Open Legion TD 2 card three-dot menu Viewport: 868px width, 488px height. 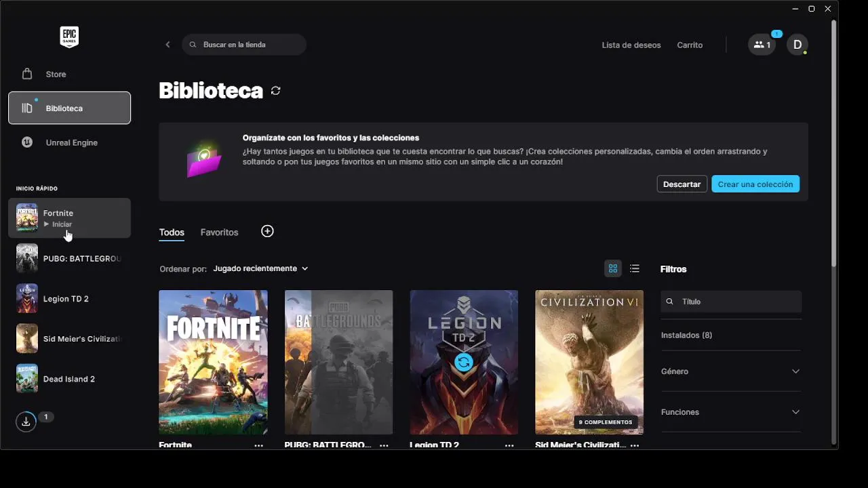pos(509,445)
